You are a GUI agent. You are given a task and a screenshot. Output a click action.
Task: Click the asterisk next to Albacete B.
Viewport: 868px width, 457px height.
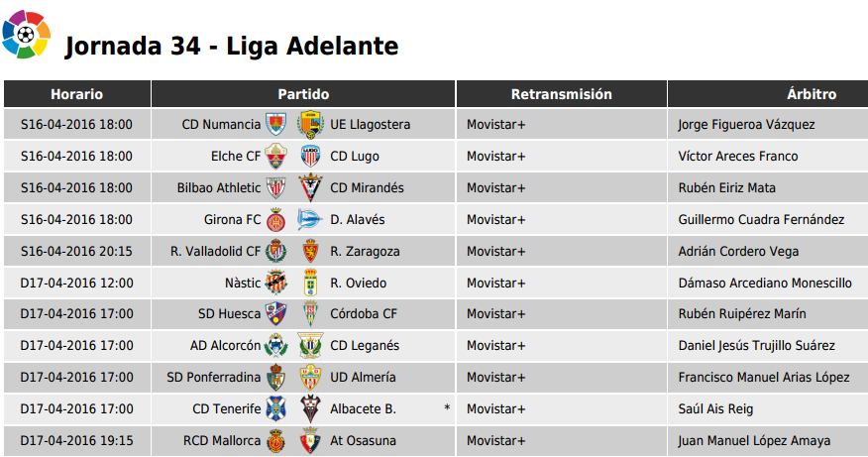tap(447, 408)
